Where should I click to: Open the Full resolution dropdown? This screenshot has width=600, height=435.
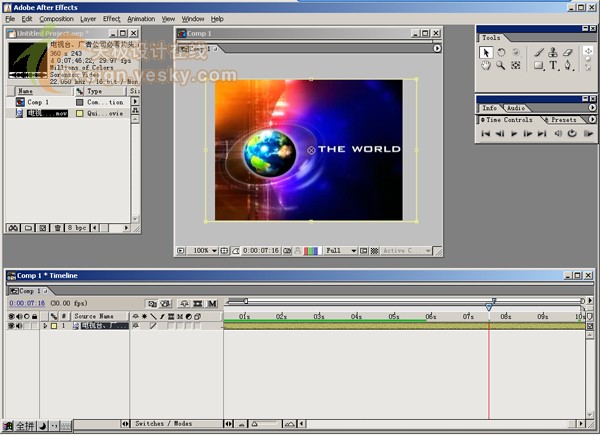click(x=341, y=251)
